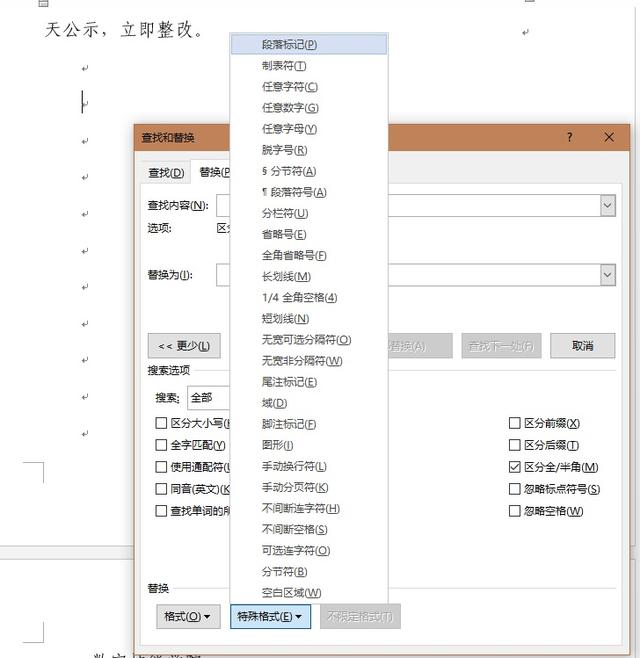Enable 区分后缀(T) checkbox
The height and width of the screenshot is (658, 640).
coord(515,445)
